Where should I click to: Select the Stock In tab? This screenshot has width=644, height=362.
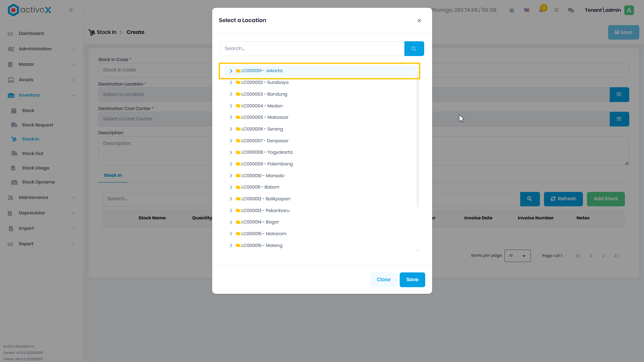click(113, 175)
